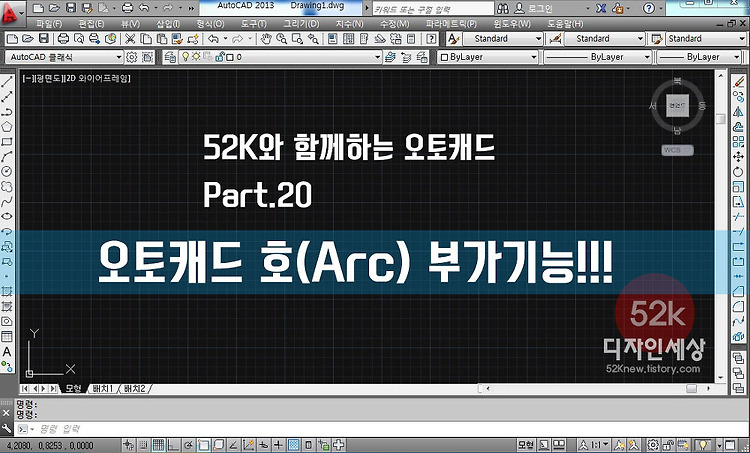The width and height of the screenshot is (750, 453).
Task: Click the ViewCube top face
Action: click(677, 106)
